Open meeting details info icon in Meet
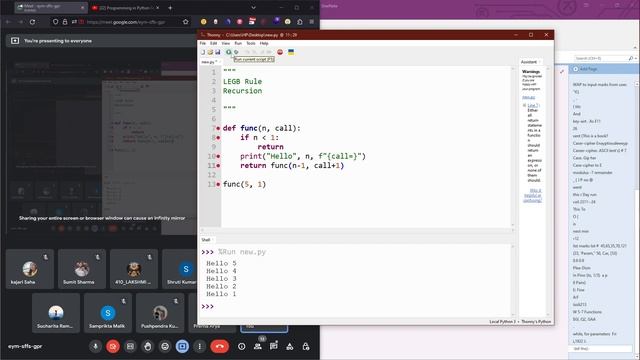Image resolution: width=640 pixels, height=360 pixels. coord(242,347)
